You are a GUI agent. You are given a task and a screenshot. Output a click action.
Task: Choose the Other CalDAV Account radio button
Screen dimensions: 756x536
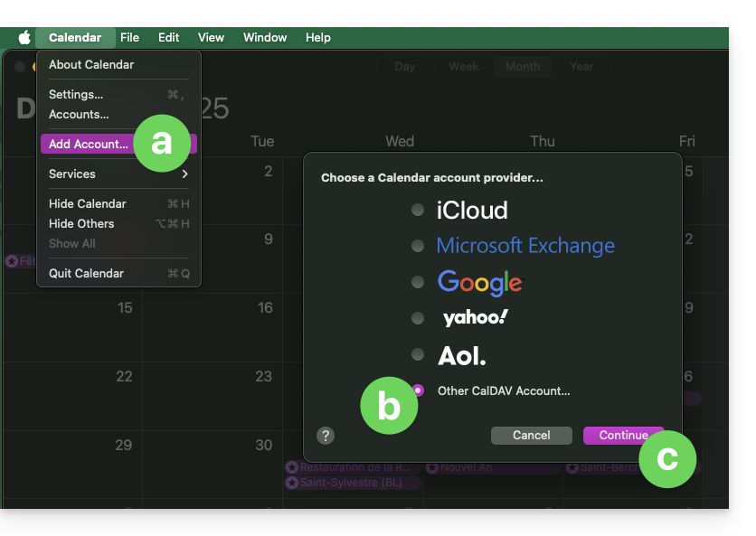(x=418, y=390)
